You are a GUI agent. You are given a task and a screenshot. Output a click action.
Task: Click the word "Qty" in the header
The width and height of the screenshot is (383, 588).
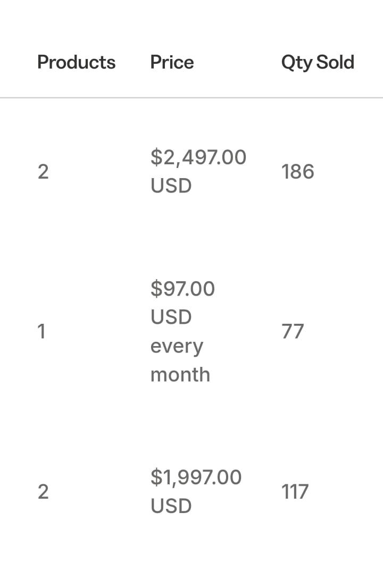click(297, 62)
